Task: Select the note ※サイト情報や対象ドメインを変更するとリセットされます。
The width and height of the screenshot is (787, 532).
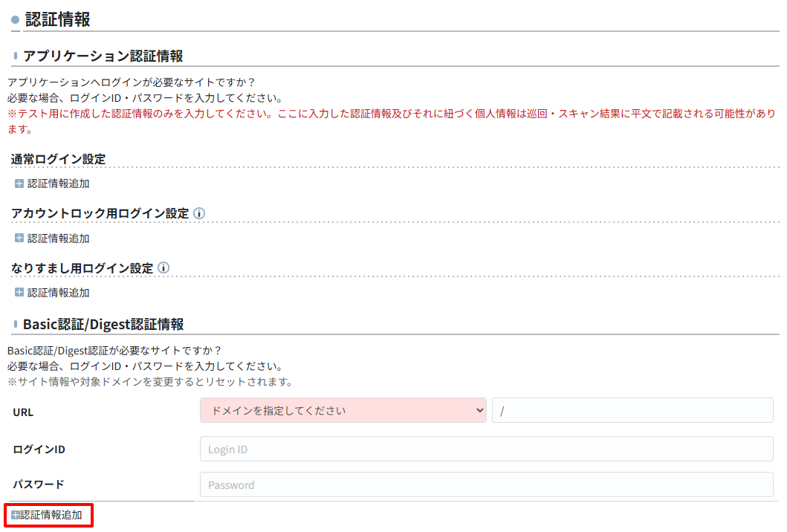Action: pyautogui.click(x=150, y=382)
